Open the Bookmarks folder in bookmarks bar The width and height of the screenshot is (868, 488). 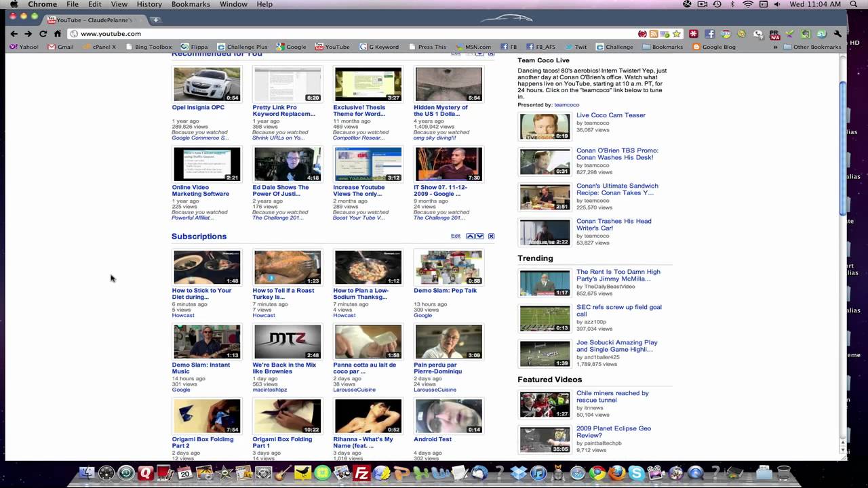[663, 47]
